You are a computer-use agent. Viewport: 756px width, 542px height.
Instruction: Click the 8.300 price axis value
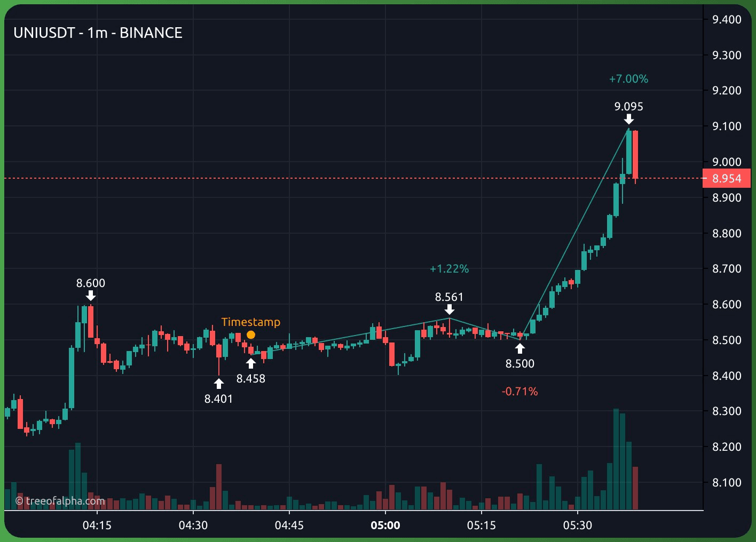pos(727,411)
